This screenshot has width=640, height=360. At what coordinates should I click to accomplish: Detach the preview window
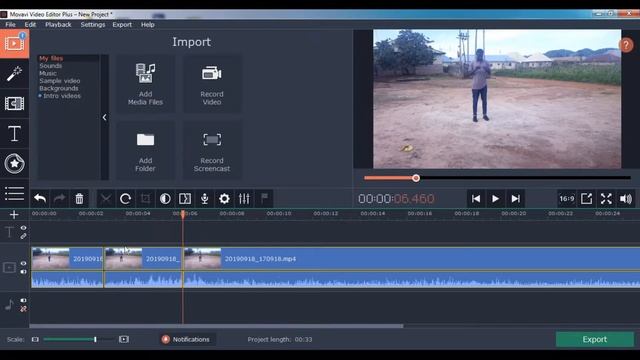[x=587, y=199]
